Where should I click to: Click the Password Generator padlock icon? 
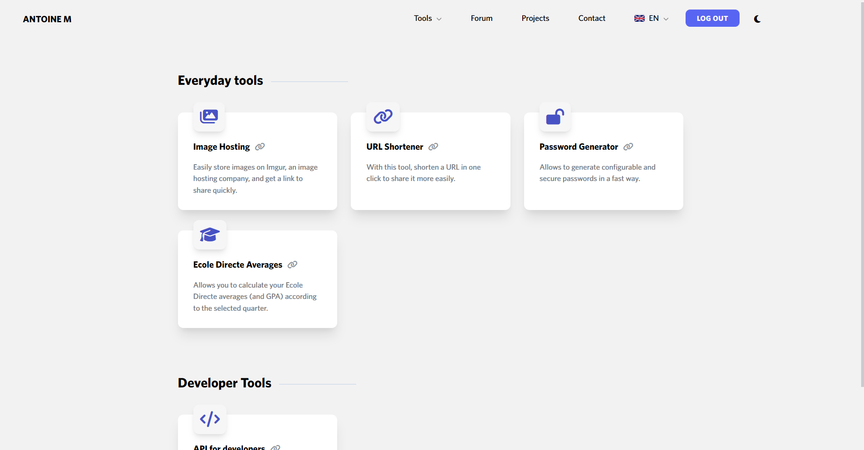coord(555,117)
